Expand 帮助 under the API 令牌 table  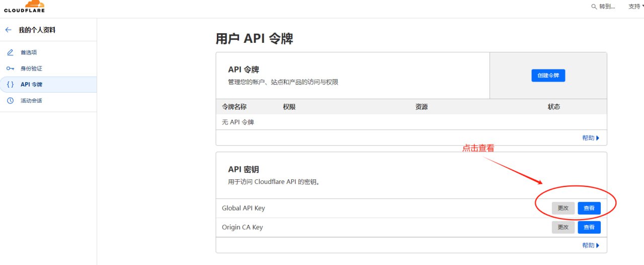(x=591, y=138)
